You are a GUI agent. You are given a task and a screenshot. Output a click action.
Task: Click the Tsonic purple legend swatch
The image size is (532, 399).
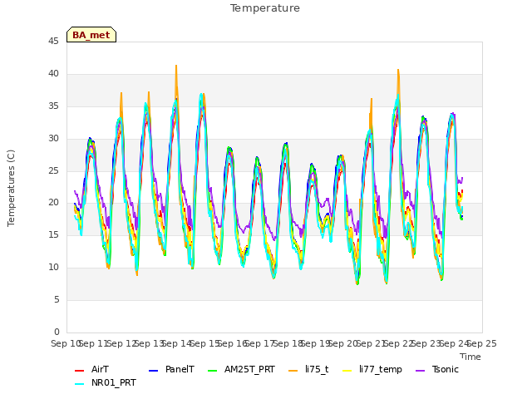[420, 371]
